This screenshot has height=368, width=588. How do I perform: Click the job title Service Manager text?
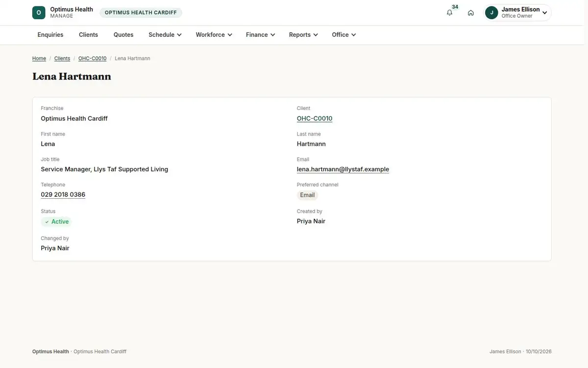[x=104, y=169]
